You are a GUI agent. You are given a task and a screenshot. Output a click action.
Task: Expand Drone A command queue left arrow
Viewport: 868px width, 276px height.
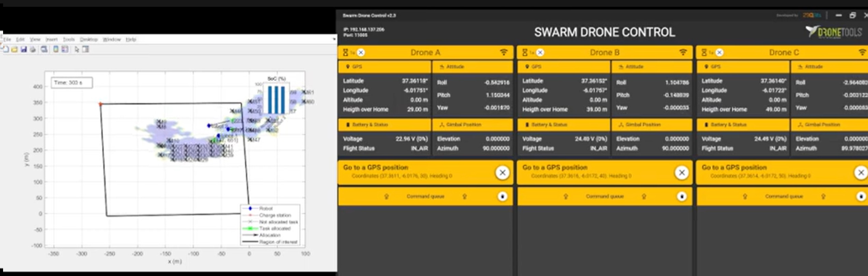click(387, 196)
